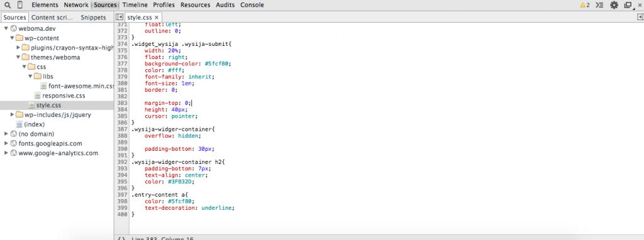Expand the wp-includes/js/jquery folder
644x240 pixels.
click(x=13, y=115)
